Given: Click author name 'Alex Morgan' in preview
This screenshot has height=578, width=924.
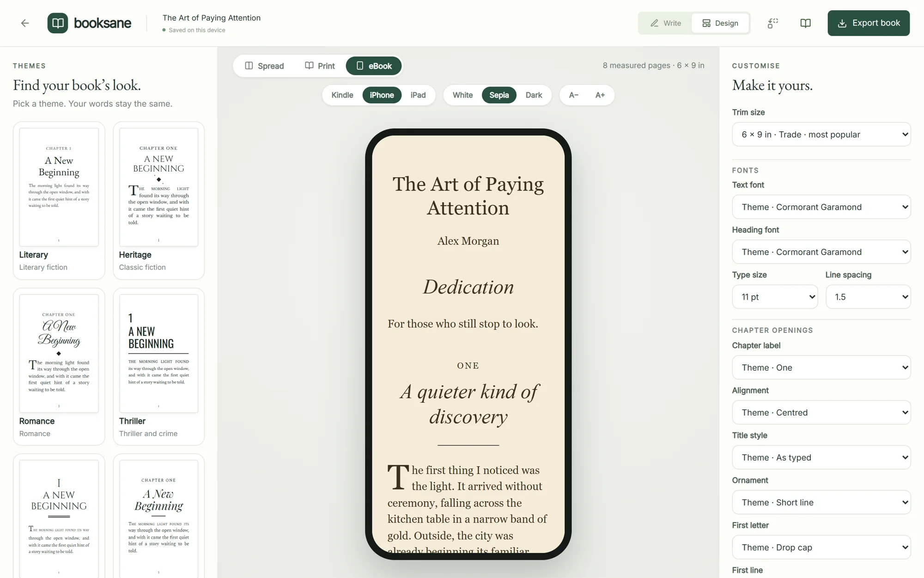Looking at the screenshot, I should click(x=468, y=241).
